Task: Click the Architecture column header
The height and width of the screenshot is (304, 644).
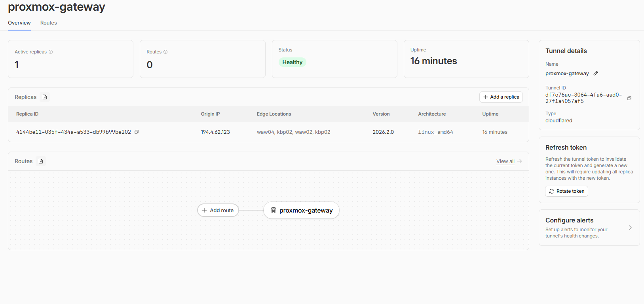Action: pyautogui.click(x=432, y=114)
